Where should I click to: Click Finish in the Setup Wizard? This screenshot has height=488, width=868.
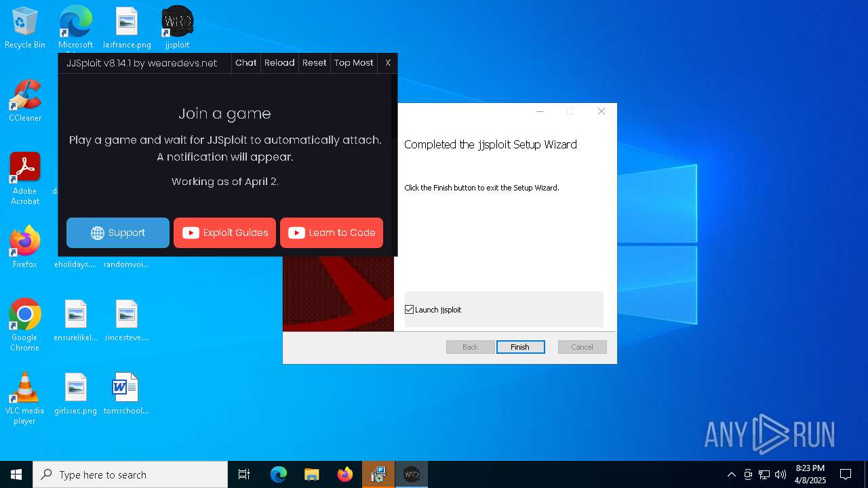520,347
